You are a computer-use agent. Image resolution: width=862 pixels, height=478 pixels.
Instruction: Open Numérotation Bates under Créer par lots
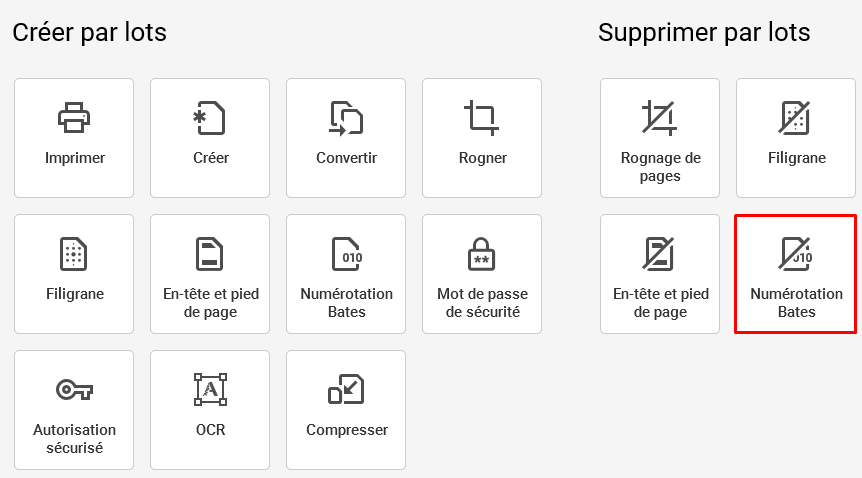346,274
